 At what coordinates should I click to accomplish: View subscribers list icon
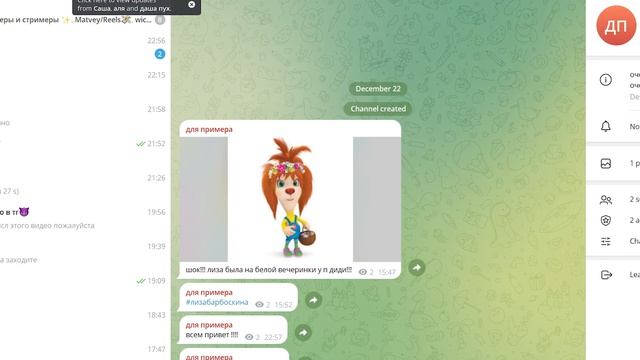point(606,200)
